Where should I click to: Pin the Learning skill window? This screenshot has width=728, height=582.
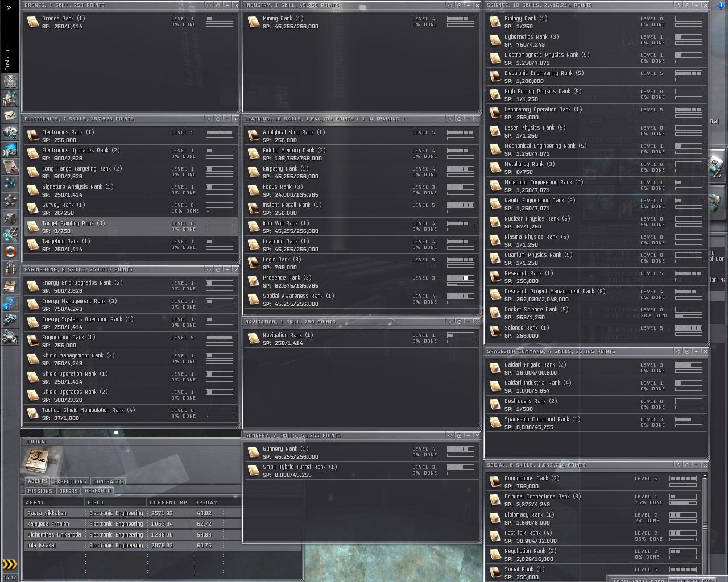tap(450, 119)
